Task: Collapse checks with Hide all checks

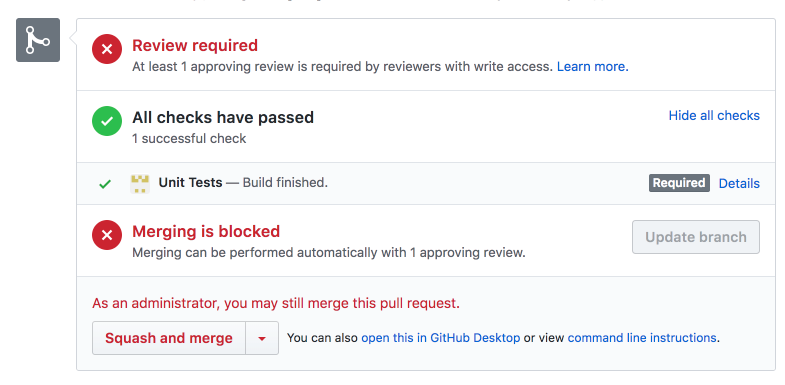Action: pos(714,116)
